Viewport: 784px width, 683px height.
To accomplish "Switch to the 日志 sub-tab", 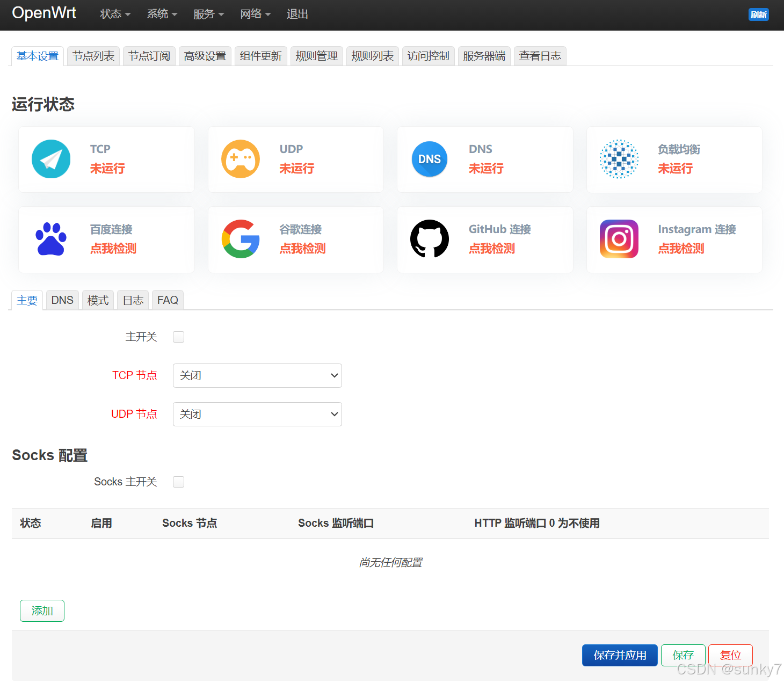I will tap(133, 300).
